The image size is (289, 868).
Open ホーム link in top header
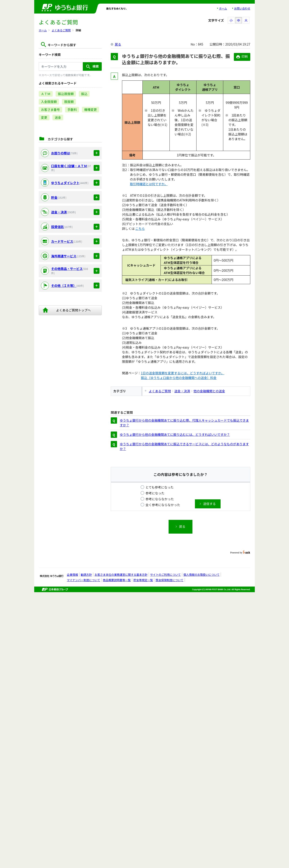[x=223, y=8]
